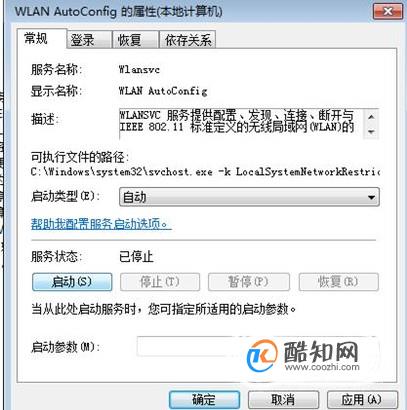Click description scrollbar up arrow

(x=371, y=117)
